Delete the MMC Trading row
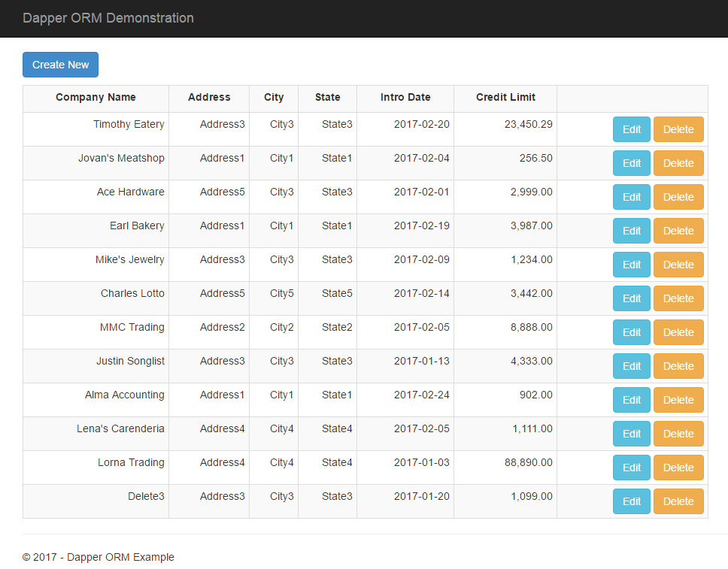The height and width of the screenshot is (569, 728). (x=678, y=332)
